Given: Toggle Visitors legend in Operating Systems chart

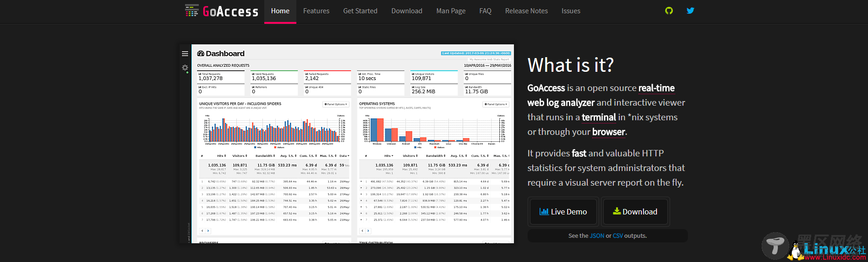Looking at the screenshot, I should click(439, 147).
